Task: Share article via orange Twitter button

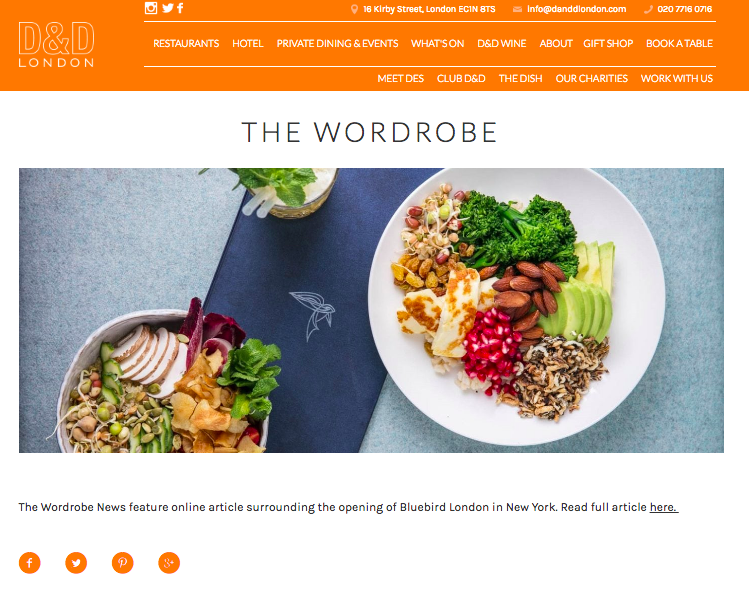Action: [x=76, y=563]
